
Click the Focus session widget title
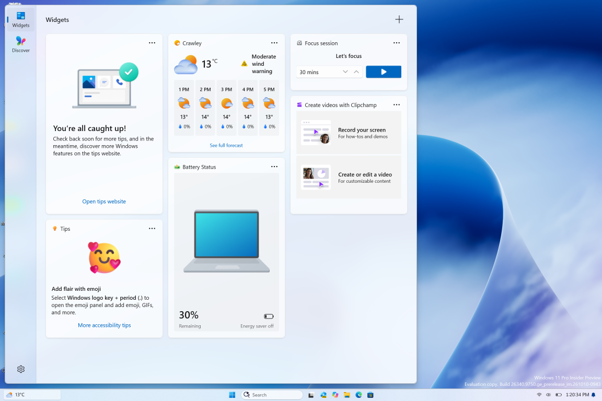321,43
